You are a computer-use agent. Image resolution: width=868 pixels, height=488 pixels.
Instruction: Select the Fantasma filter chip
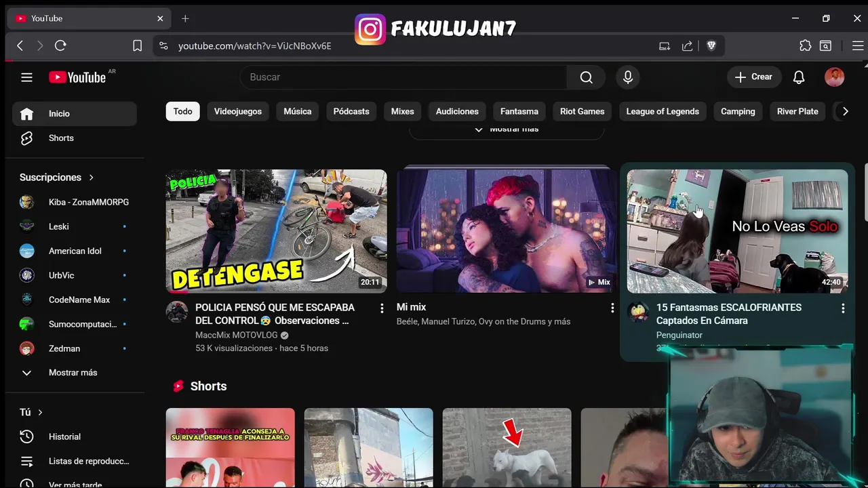(x=519, y=111)
